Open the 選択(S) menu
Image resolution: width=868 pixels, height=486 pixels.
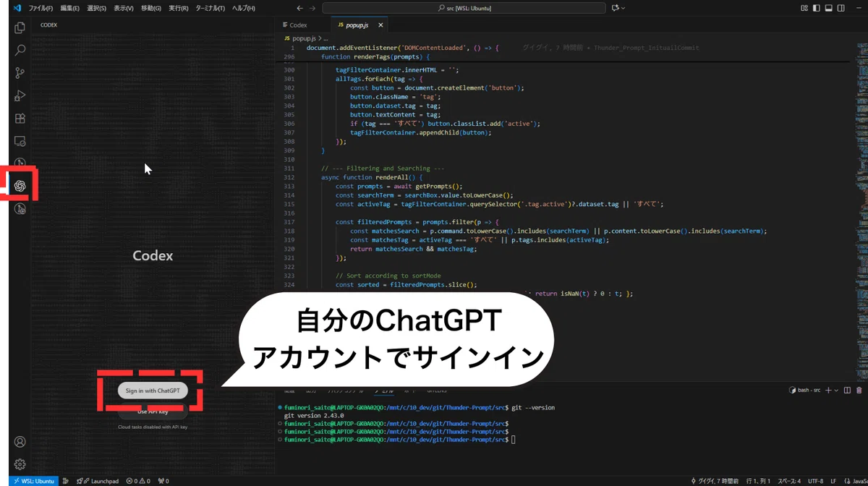coord(96,8)
